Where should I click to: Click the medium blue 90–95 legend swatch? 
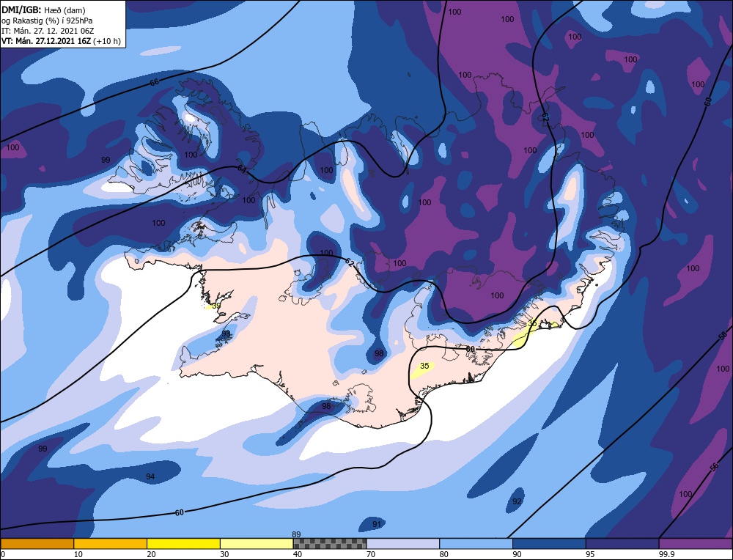[549, 543]
